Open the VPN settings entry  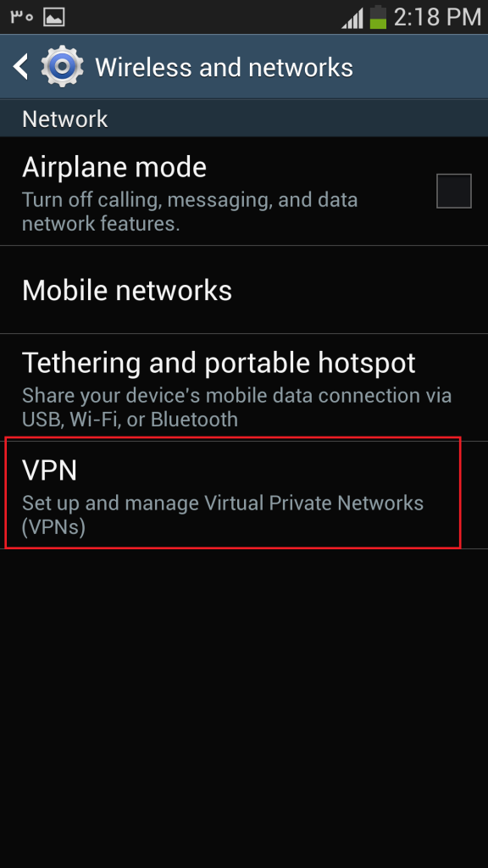[233, 492]
